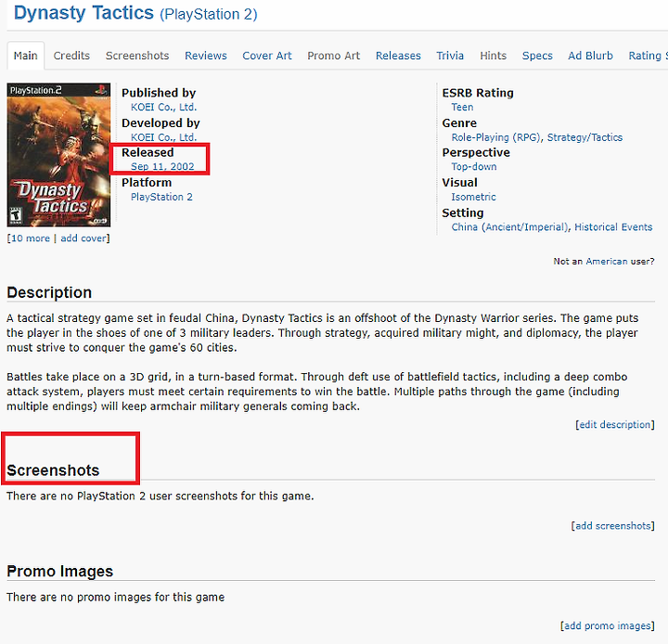Image resolution: width=668 pixels, height=644 pixels.
Task: Click the add screenshots link
Action: (x=613, y=526)
